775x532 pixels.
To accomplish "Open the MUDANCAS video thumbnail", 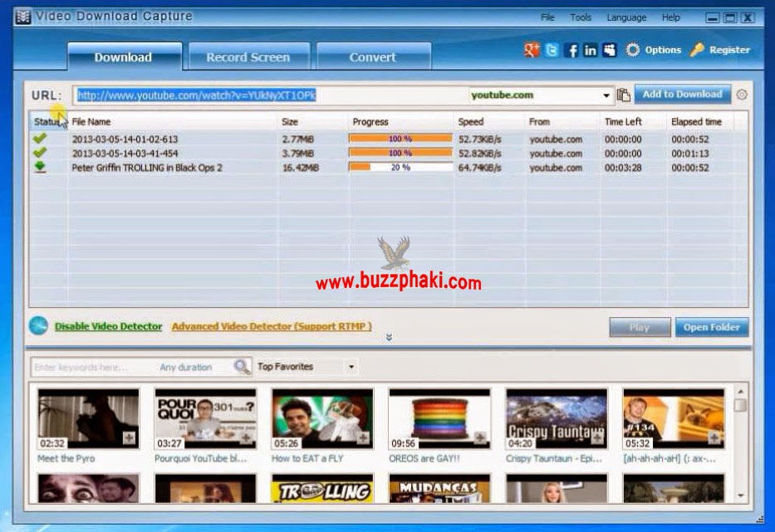I will pos(439,489).
